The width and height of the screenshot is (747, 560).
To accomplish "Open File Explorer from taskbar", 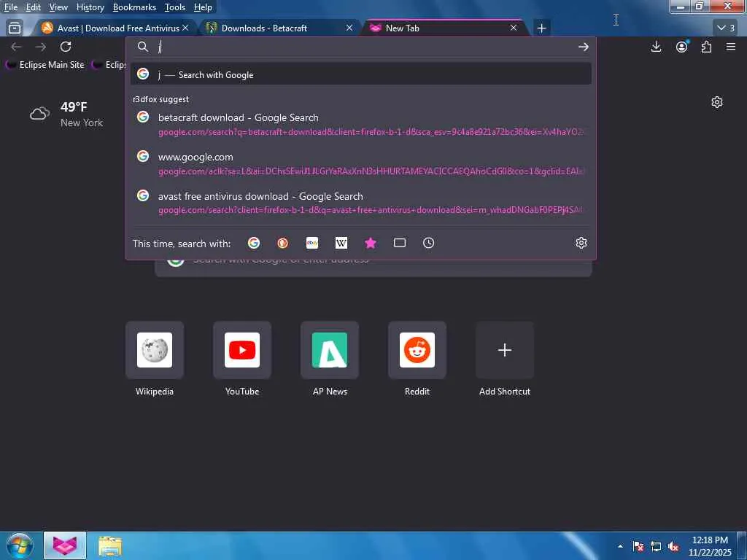I will point(111,546).
